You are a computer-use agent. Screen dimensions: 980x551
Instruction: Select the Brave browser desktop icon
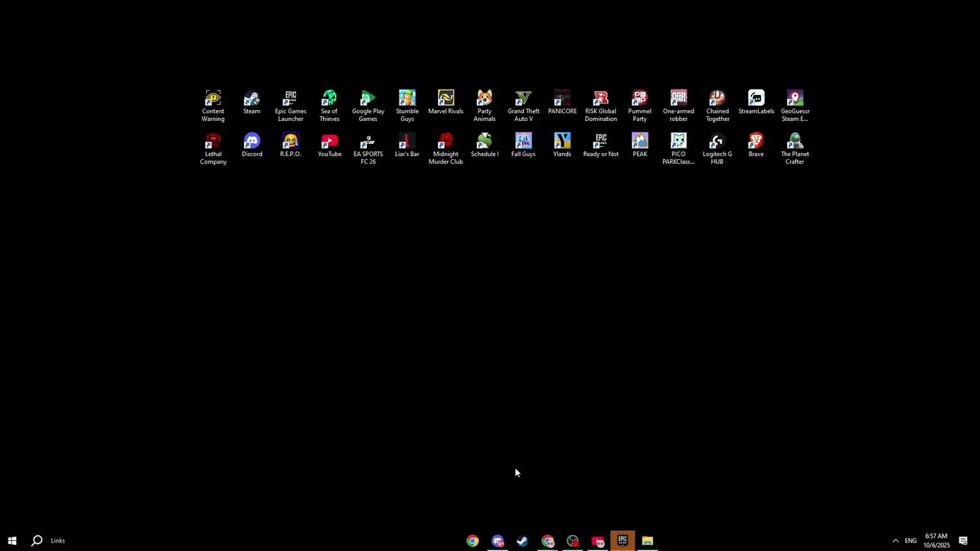point(756,145)
